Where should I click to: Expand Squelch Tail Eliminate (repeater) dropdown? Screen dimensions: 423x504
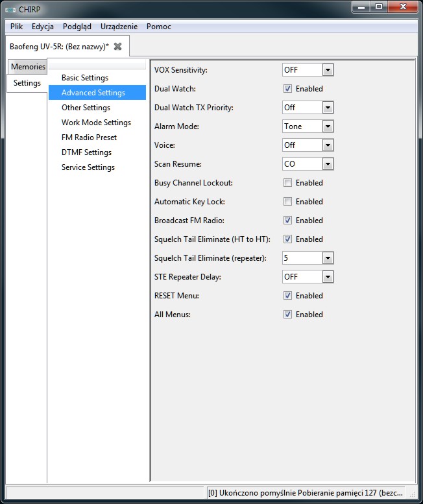[328, 258]
